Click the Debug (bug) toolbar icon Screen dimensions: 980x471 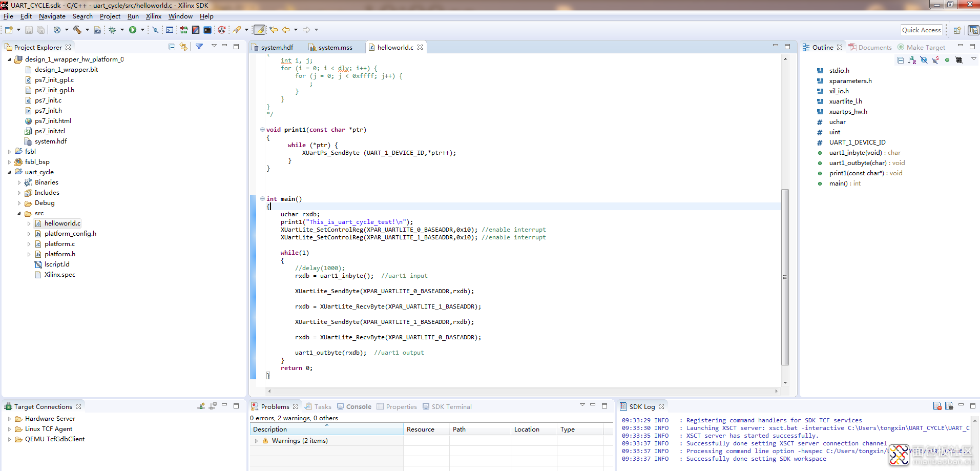coord(112,30)
